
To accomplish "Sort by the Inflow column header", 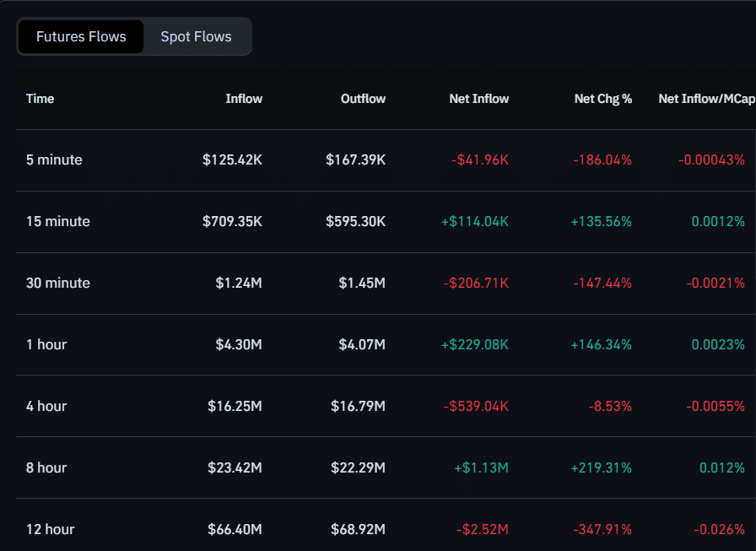I will click(244, 99).
